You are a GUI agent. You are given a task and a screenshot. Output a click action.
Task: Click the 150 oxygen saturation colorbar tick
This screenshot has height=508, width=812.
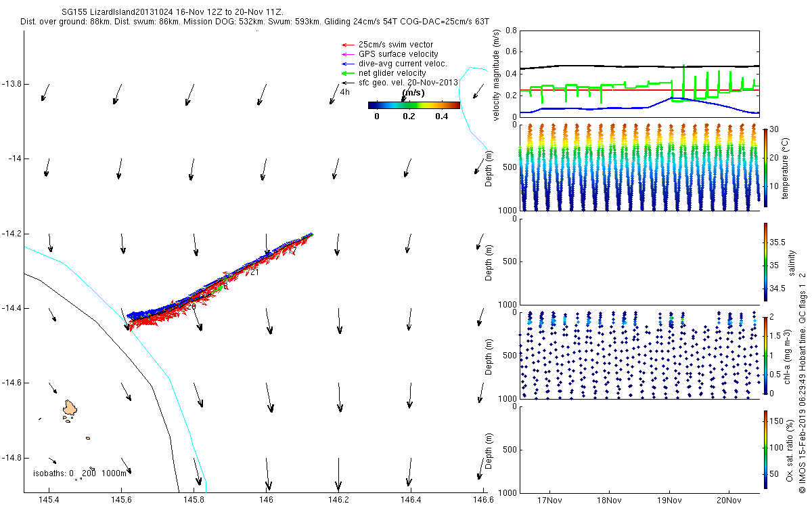(x=775, y=422)
